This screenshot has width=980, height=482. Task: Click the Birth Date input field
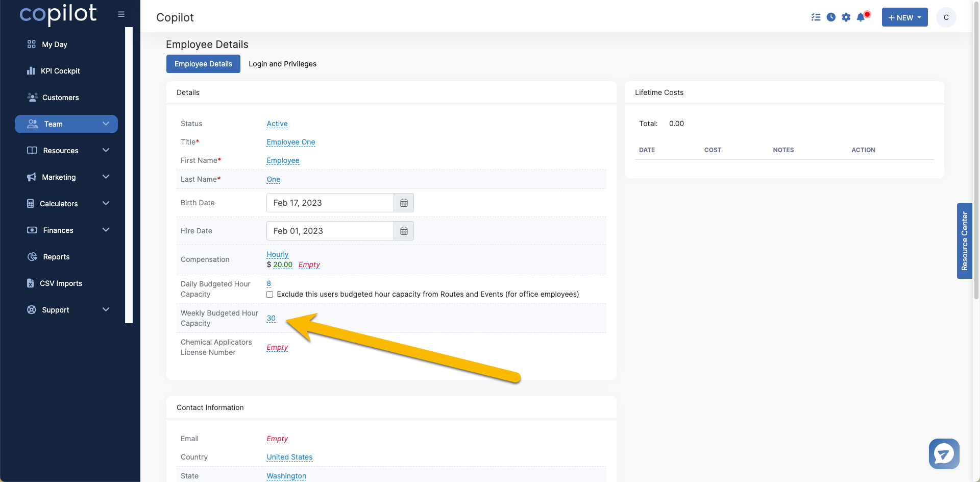click(330, 203)
